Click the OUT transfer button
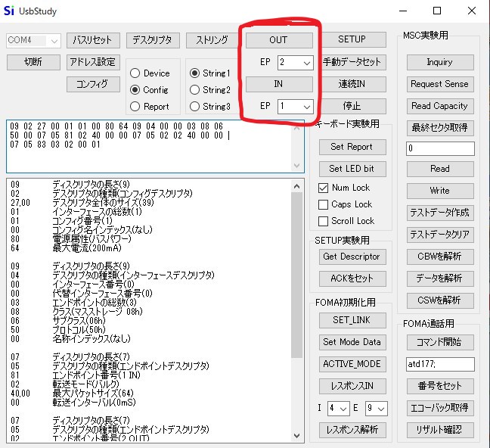 (278, 39)
